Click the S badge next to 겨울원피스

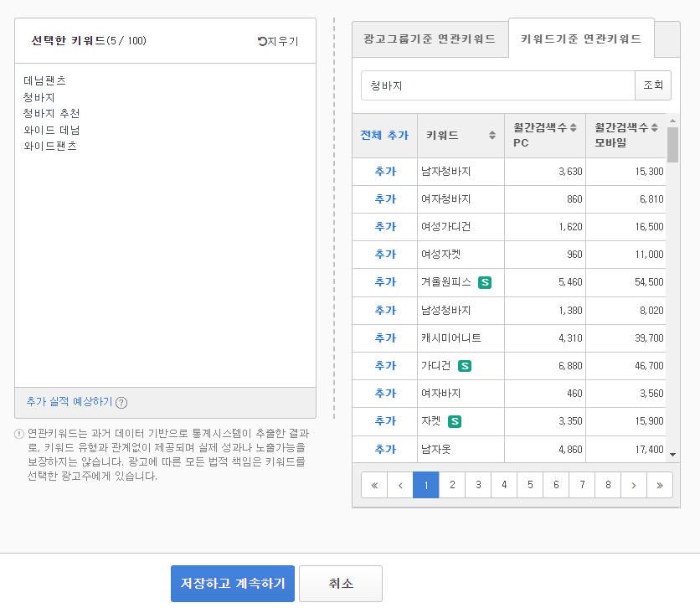coord(484,282)
